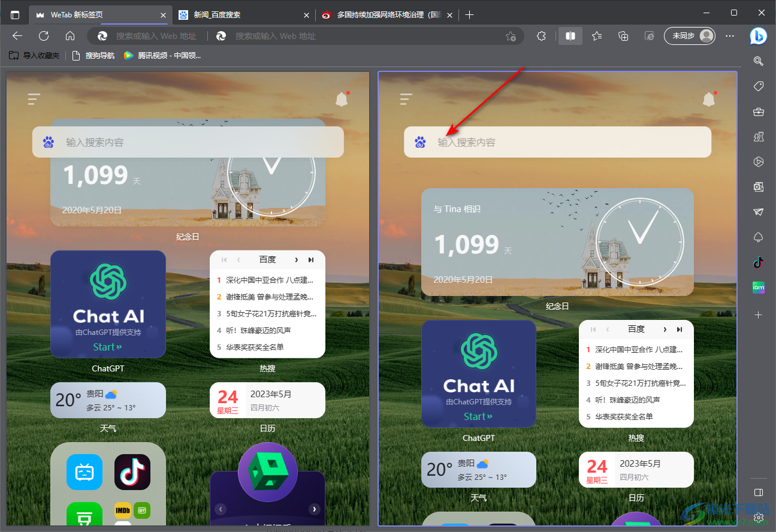Image resolution: width=776 pixels, height=532 pixels.
Task: Switch search engine via Baidu icon, left pane
Action: click(x=49, y=142)
